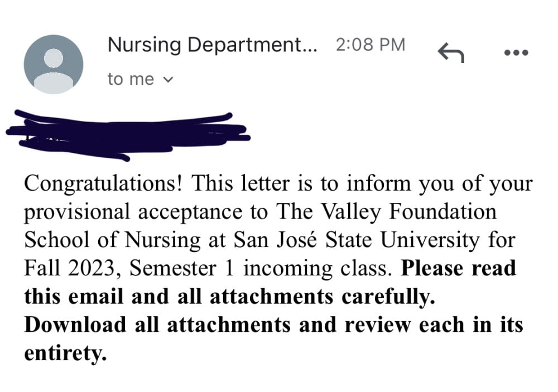Open the three-dot more options menu
The image size is (558, 392).
pyautogui.click(x=516, y=52)
